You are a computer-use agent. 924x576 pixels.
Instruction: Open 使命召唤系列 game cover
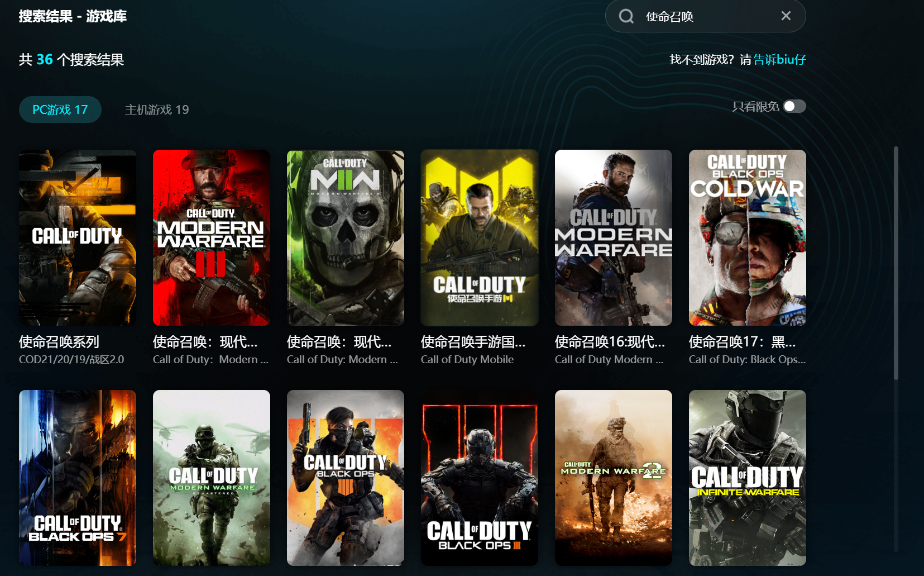coord(78,237)
